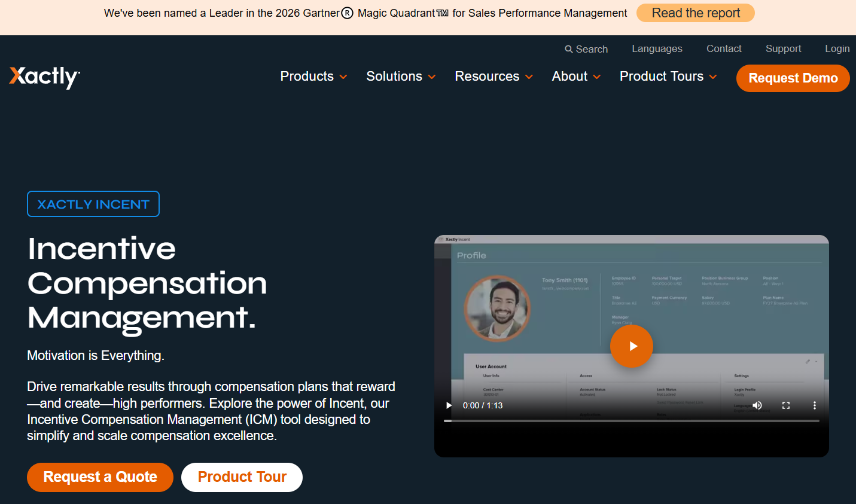Screen dimensions: 856x504
Task: Open the Product Tours dropdown
Action: pos(668,77)
